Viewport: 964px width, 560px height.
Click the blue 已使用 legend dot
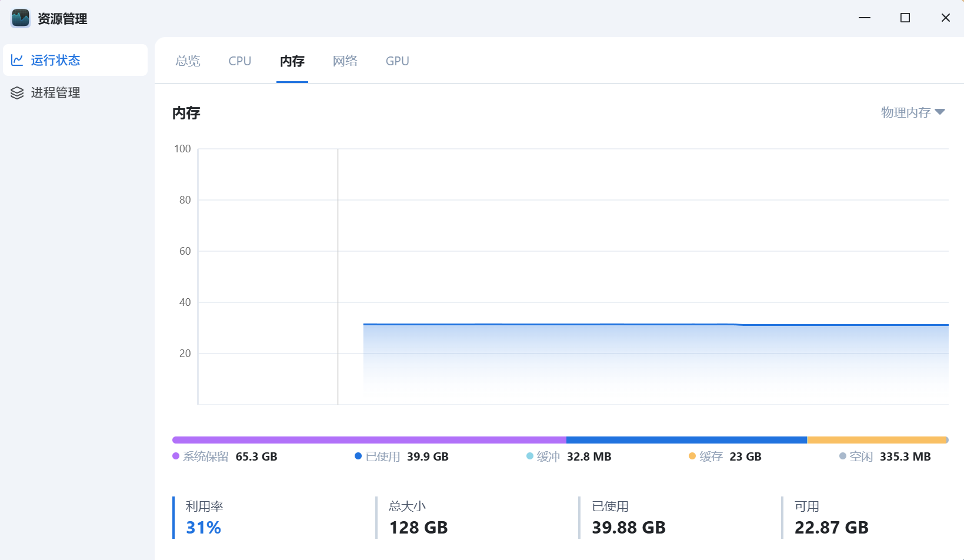(x=358, y=456)
